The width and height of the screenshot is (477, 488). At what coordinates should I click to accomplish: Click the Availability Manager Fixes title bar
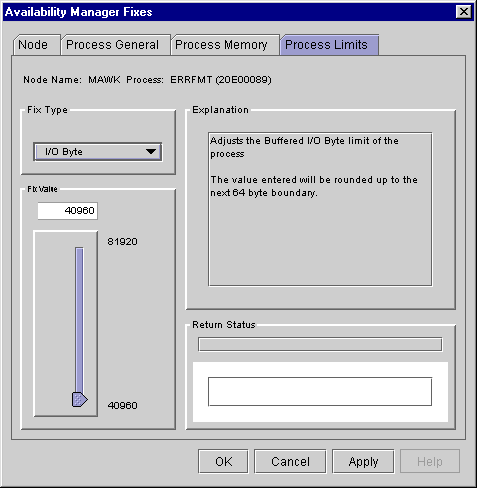point(230,12)
